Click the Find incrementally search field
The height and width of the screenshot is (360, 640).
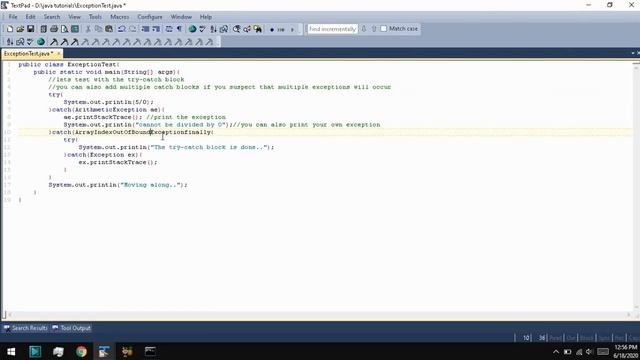coord(332,29)
